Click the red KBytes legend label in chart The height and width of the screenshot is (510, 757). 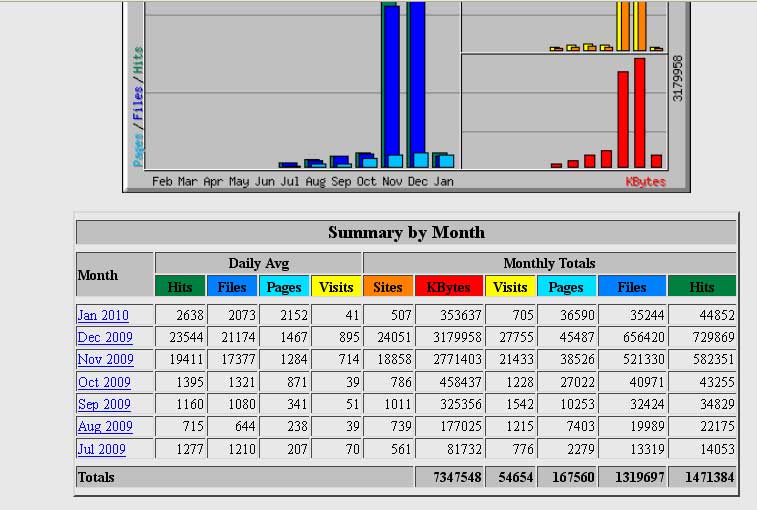tap(645, 182)
